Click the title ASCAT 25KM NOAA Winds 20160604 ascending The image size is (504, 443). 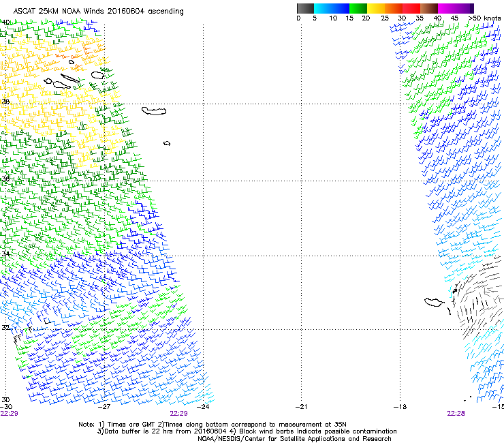[x=98, y=12]
